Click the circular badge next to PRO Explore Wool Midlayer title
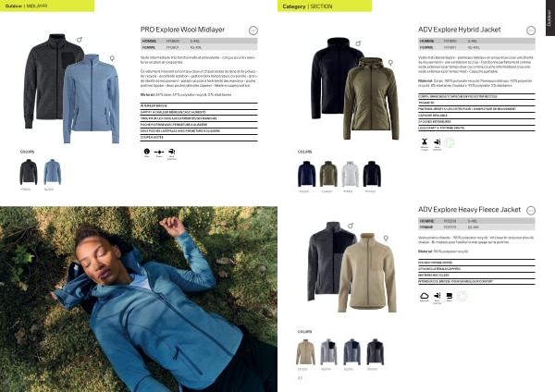The width and height of the screenshot is (555, 392). pyautogui.click(x=253, y=31)
